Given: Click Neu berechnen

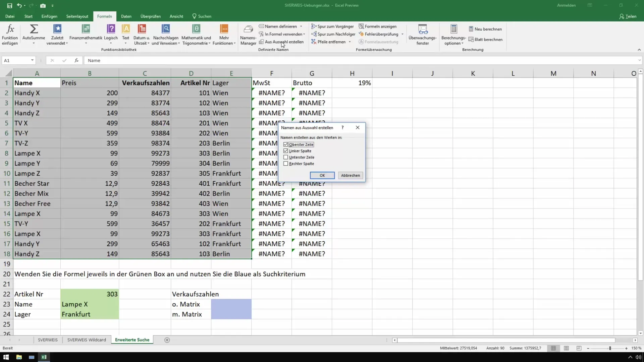Looking at the screenshot, I should [x=485, y=29].
